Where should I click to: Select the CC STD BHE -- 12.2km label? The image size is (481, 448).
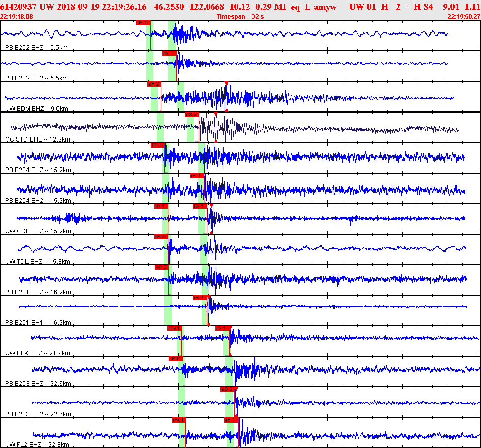(x=38, y=139)
